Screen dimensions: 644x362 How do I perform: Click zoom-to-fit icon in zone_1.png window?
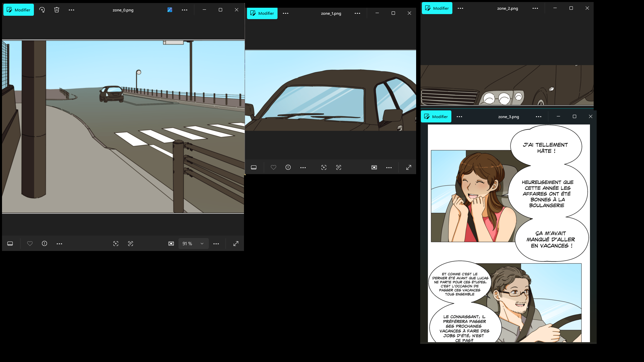pyautogui.click(x=374, y=167)
